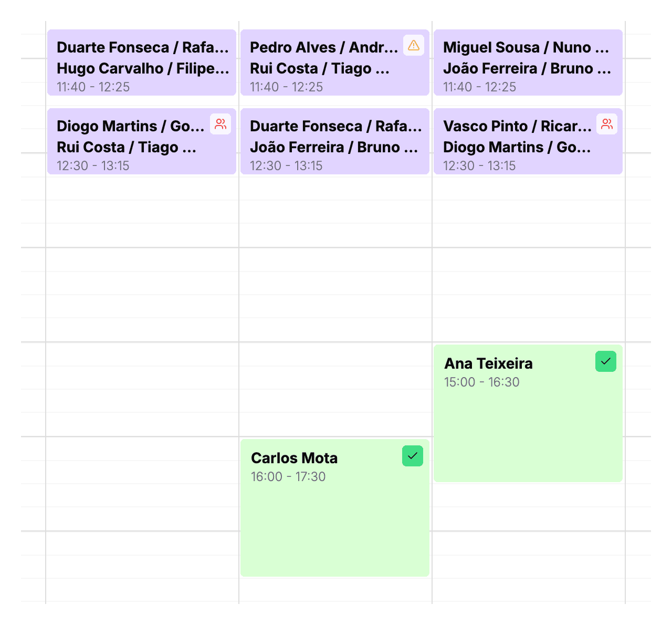Open the Duarte Fonseca / Hugo Carvalho 11:40 match

142,62
